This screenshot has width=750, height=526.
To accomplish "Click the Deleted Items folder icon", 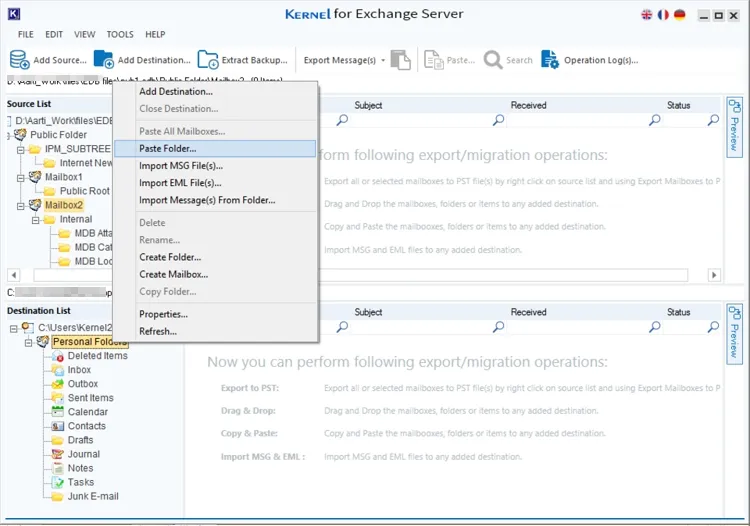I will pyautogui.click(x=57, y=356).
